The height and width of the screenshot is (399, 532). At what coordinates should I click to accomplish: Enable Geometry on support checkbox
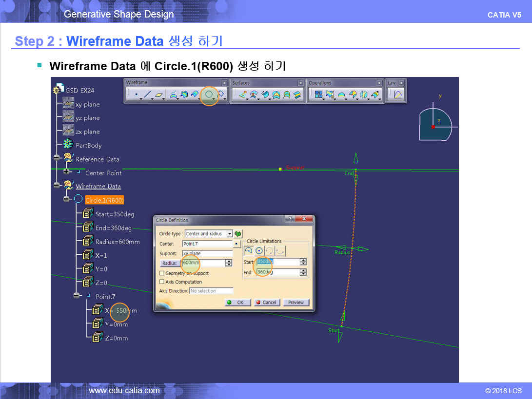pyautogui.click(x=162, y=273)
